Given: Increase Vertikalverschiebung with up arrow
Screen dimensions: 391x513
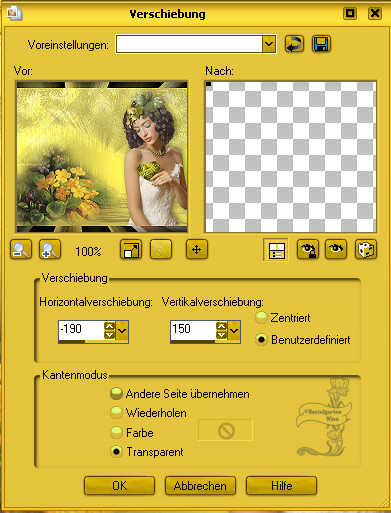Looking at the screenshot, I should tap(221, 326).
